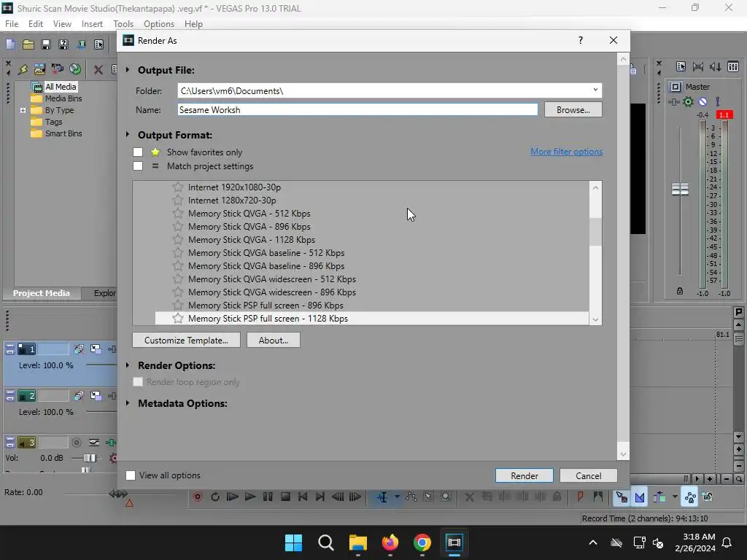Collapse the Output File section
747x560 pixels.
click(x=128, y=70)
